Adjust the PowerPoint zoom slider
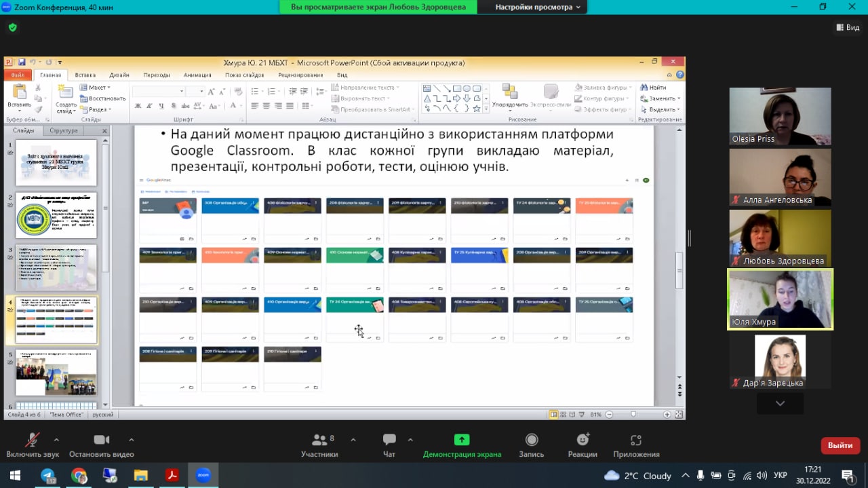This screenshot has height=488, width=868. coord(633,414)
